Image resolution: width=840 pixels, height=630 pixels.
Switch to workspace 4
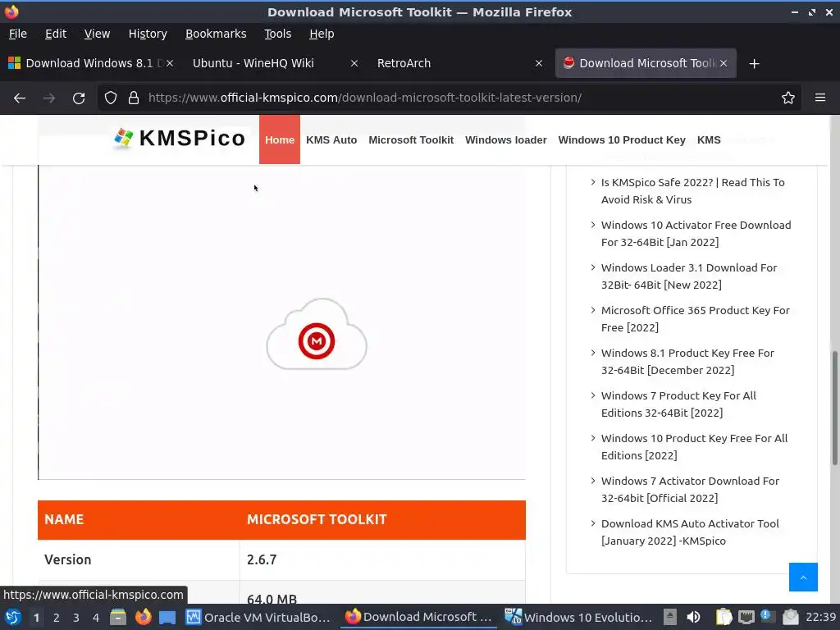95,618
